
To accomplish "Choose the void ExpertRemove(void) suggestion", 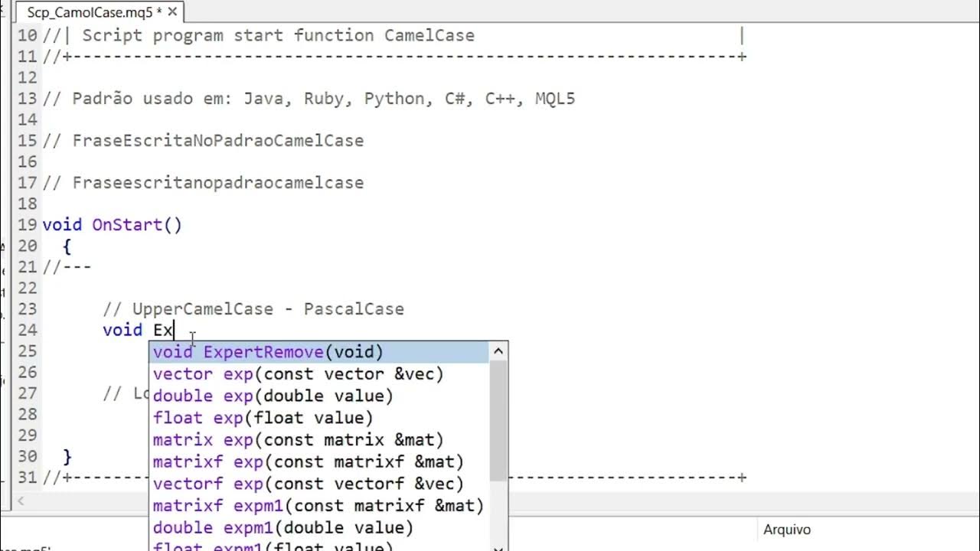I will [268, 352].
